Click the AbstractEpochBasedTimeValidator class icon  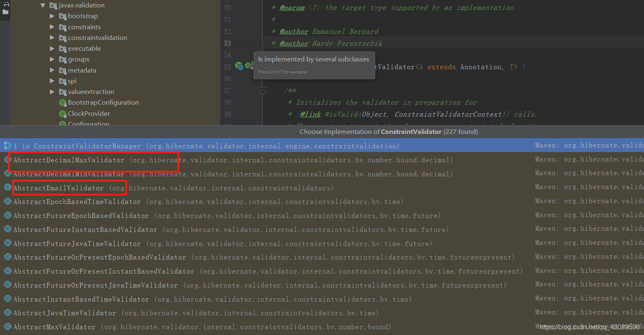point(7,201)
